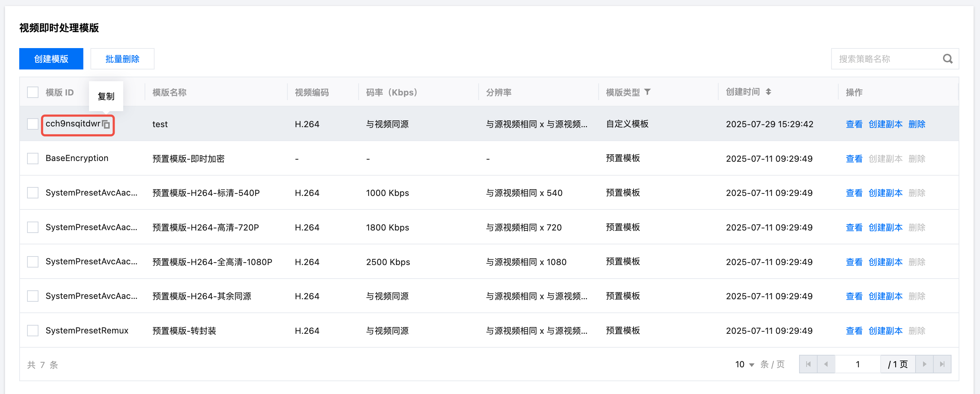Click the search magnifier icon

947,59
